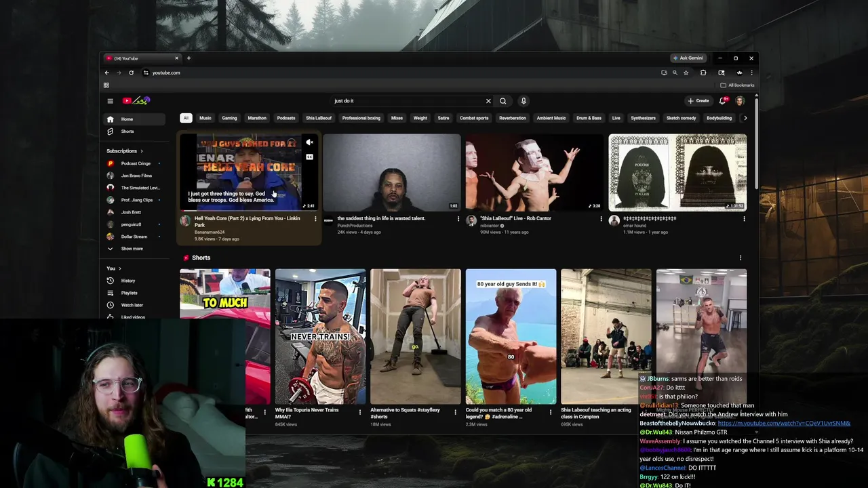Select the Professional boxing chip
The width and height of the screenshot is (868, 488).
[361, 118]
